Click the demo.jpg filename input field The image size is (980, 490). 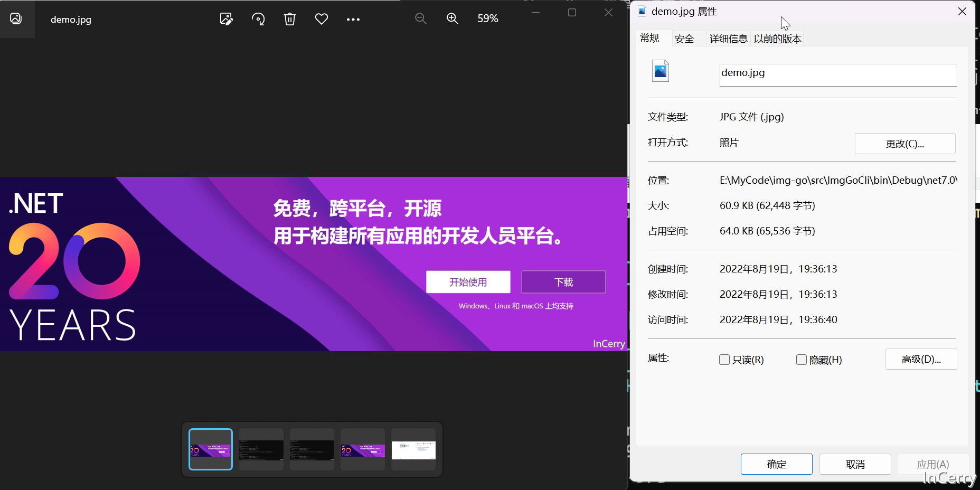click(838, 75)
